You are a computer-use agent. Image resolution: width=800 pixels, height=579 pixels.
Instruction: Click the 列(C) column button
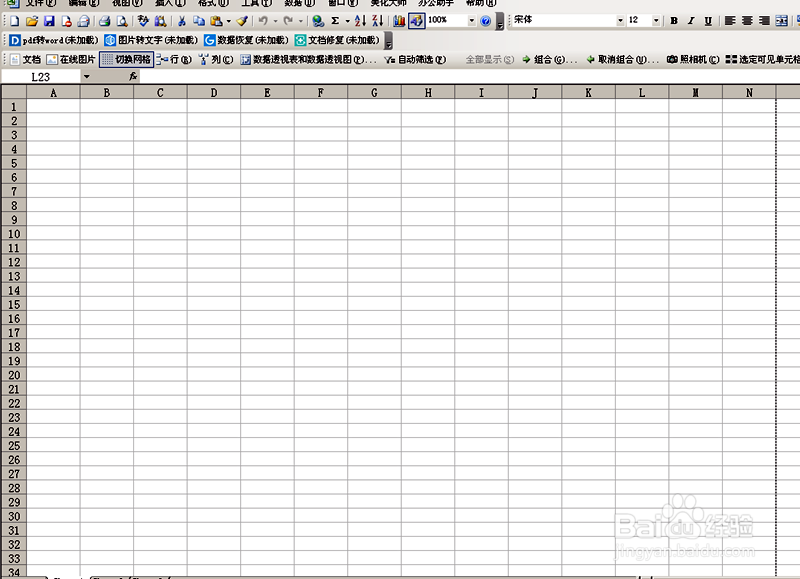click(x=216, y=60)
